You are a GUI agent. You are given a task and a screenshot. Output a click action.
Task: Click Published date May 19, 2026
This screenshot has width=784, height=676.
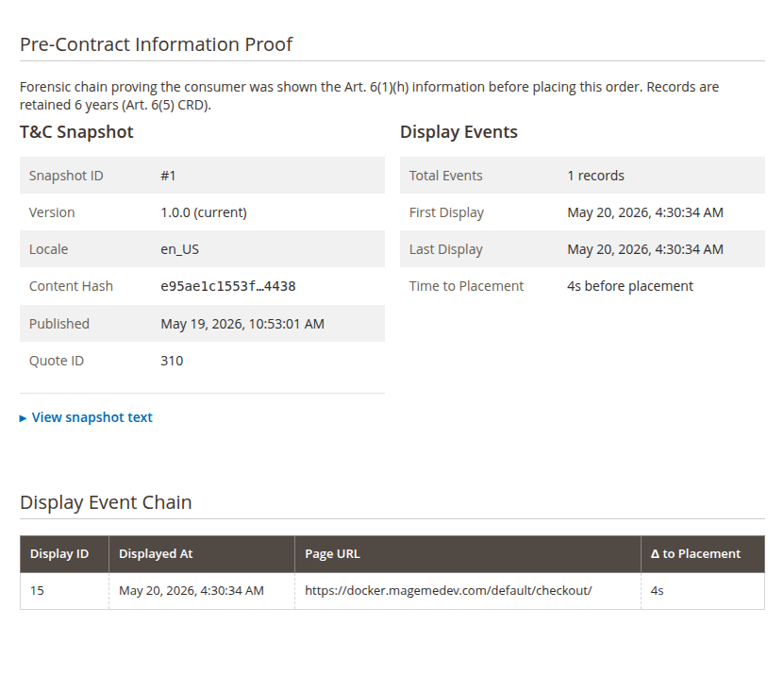pos(242,324)
